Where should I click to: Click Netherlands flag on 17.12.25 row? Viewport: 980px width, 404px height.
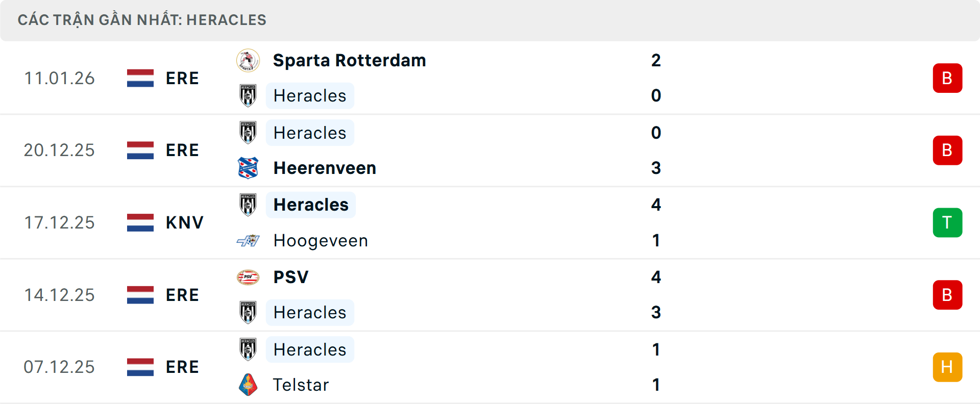[140, 222]
